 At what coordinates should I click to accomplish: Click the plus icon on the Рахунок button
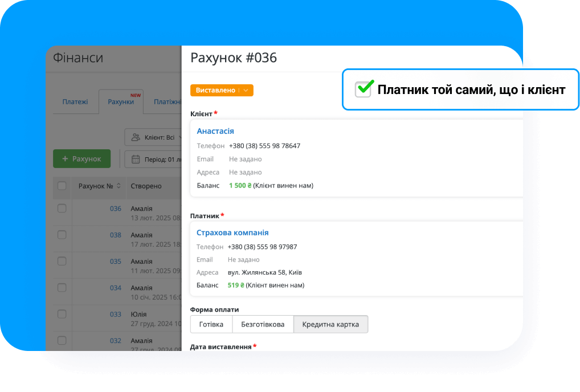pyautogui.click(x=65, y=159)
